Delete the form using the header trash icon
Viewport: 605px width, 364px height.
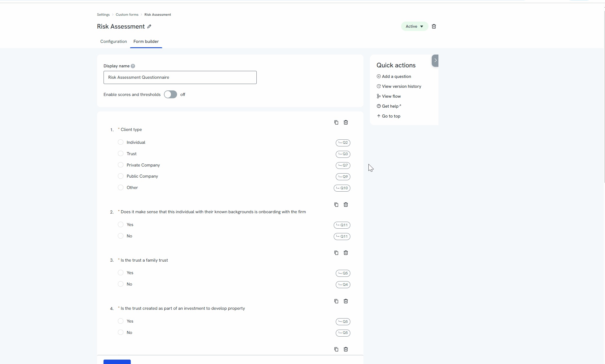pyautogui.click(x=434, y=27)
